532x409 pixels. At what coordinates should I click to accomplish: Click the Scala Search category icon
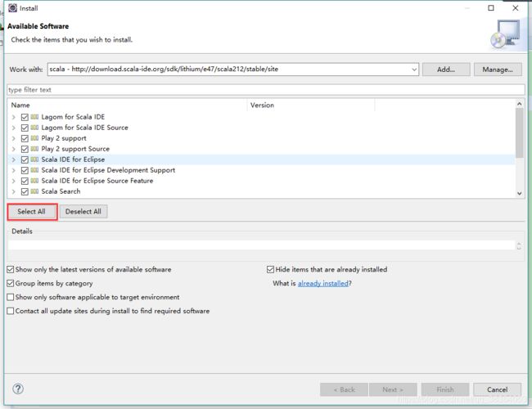click(x=34, y=191)
